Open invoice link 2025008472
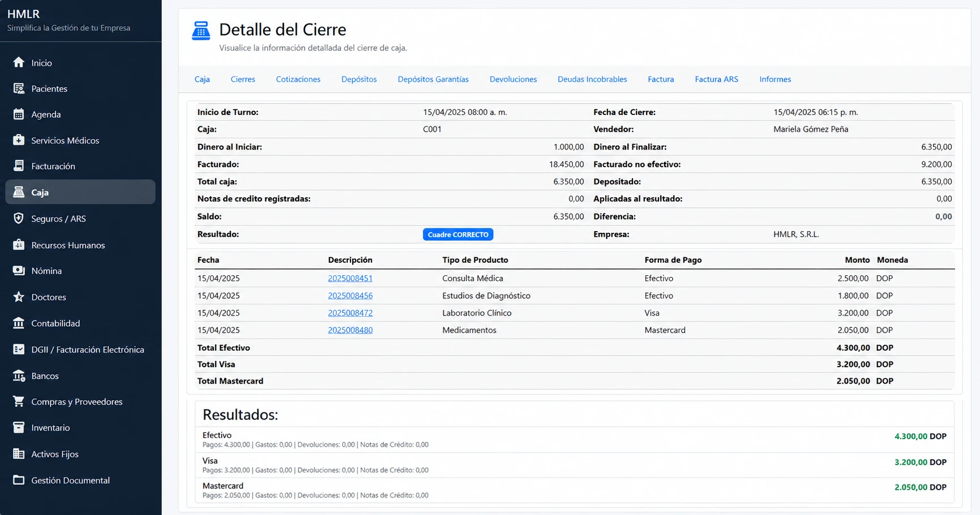The height and width of the screenshot is (515, 980). pyautogui.click(x=350, y=313)
